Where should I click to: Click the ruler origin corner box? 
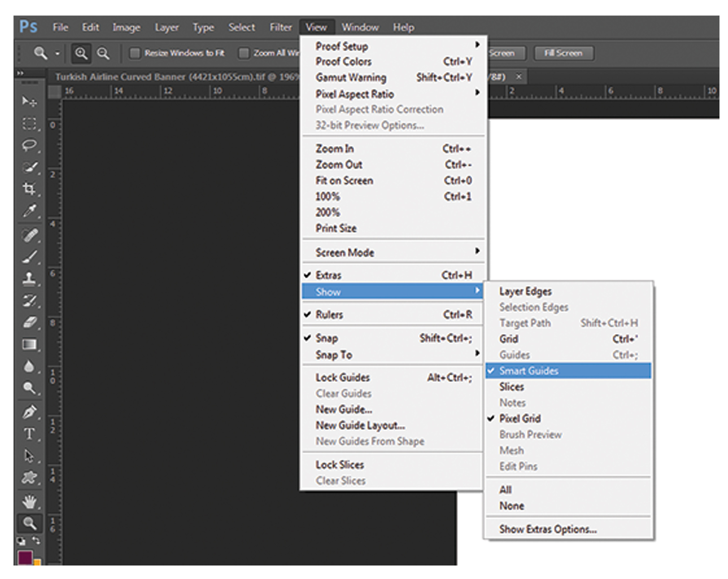[x=54, y=92]
